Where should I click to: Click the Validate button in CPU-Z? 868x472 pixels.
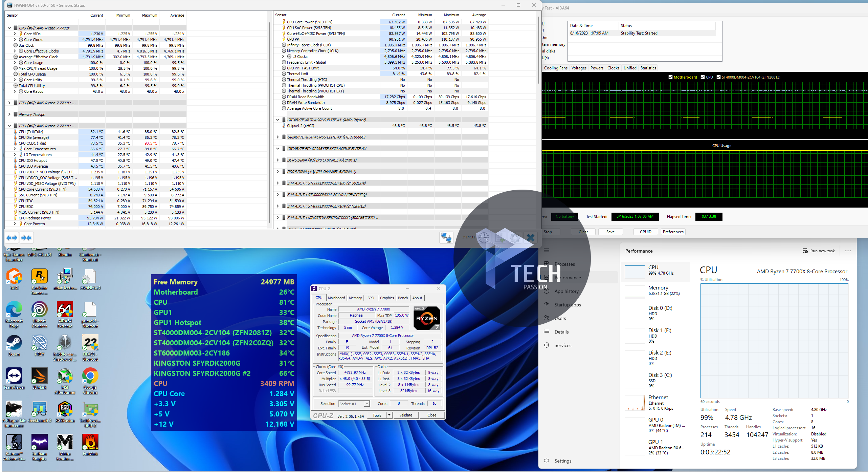click(406, 415)
